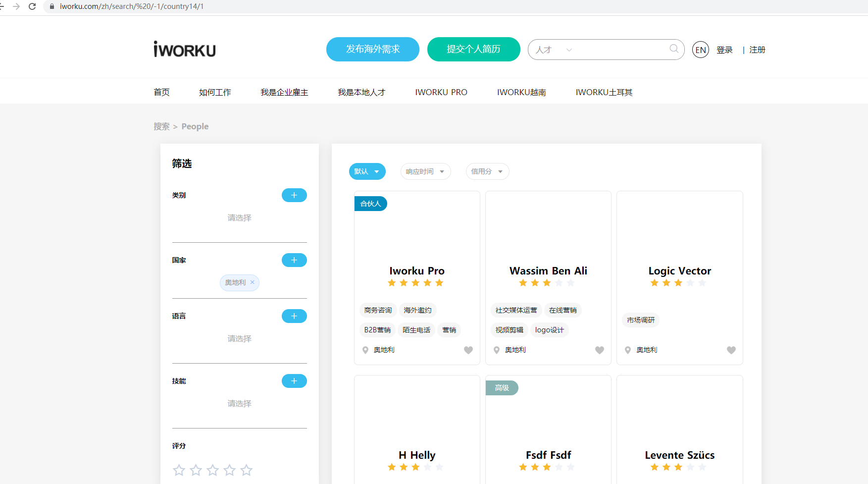Favorite Wassim Ben Ali with heart icon
868x484 pixels.
(x=600, y=350)
